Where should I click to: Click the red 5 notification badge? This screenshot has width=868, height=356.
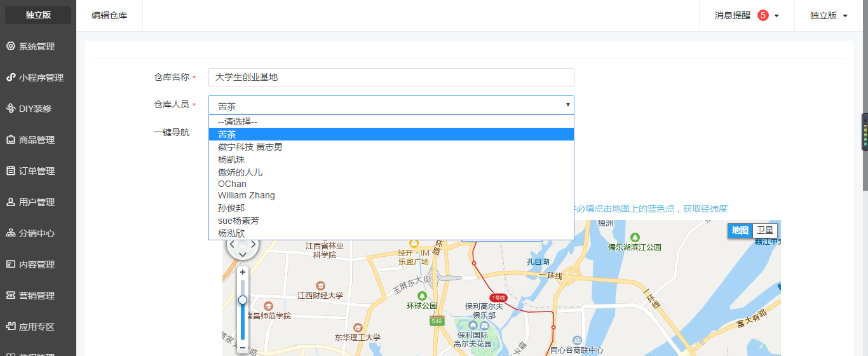[763, 15]
